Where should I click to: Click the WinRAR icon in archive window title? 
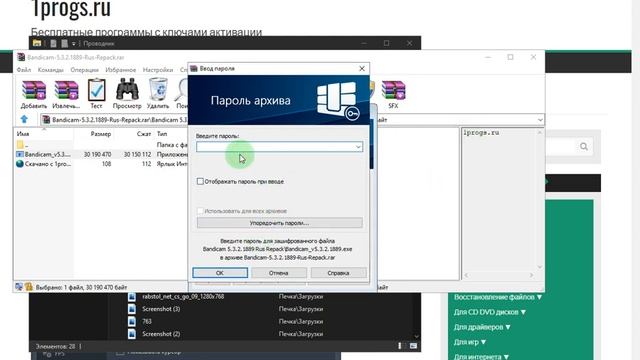tap(21, 57)
